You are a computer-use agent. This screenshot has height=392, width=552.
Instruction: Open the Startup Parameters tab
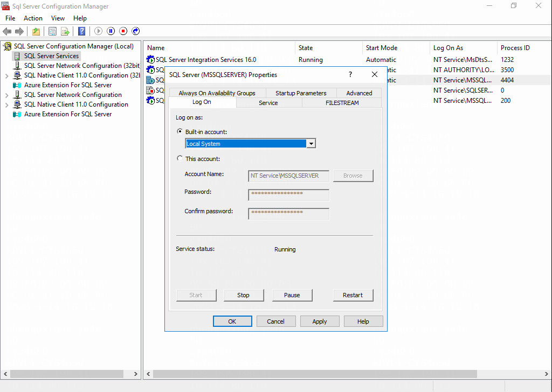point(301,93)
